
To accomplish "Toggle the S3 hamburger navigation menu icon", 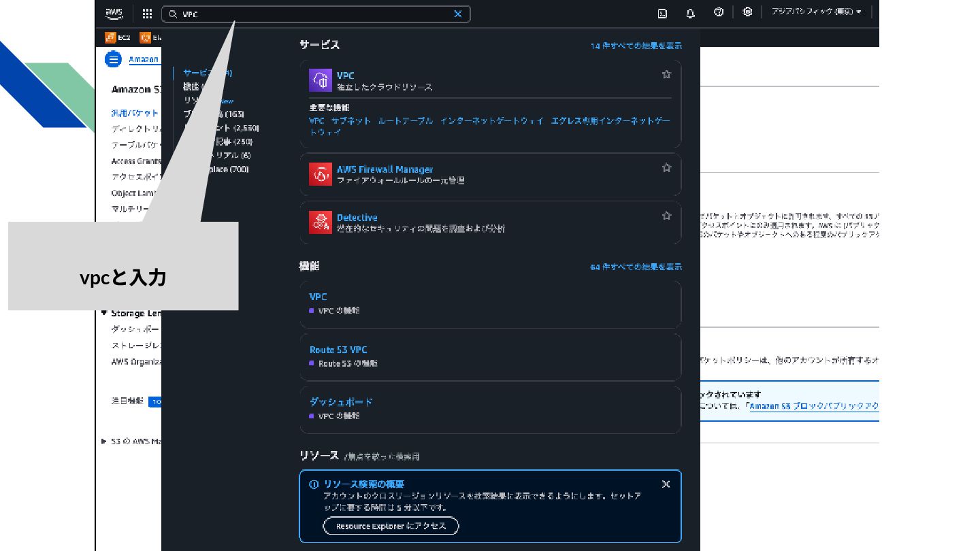I will 113,59.
